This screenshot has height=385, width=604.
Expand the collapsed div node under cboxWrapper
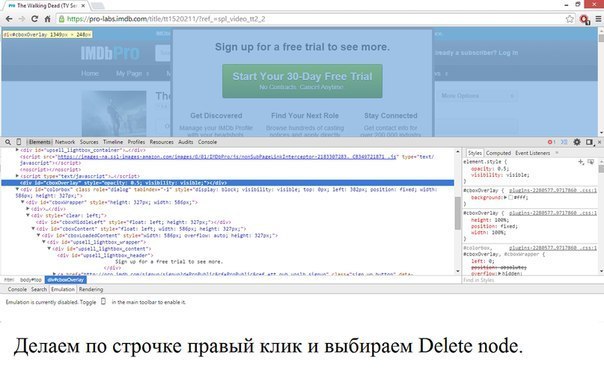point(28,208)
